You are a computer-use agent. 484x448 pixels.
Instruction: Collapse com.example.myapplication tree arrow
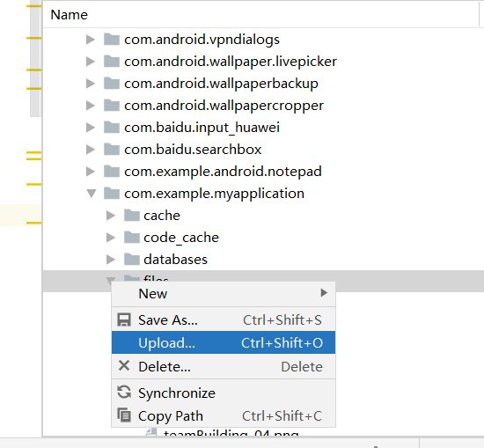tap(91, 194)
